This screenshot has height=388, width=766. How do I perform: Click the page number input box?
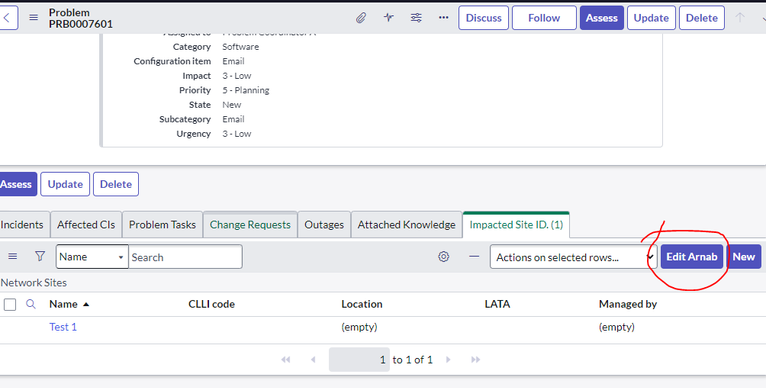point(359,360)
